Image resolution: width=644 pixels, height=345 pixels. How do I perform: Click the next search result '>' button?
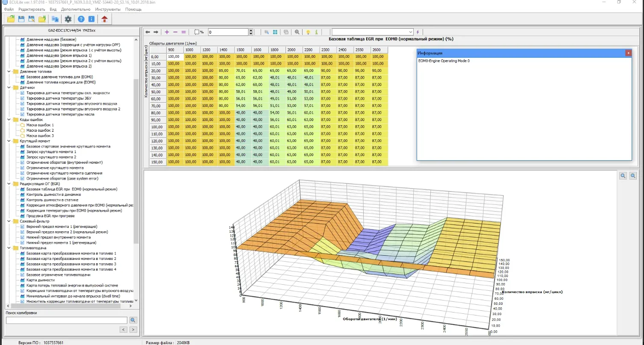pos(133,330)
